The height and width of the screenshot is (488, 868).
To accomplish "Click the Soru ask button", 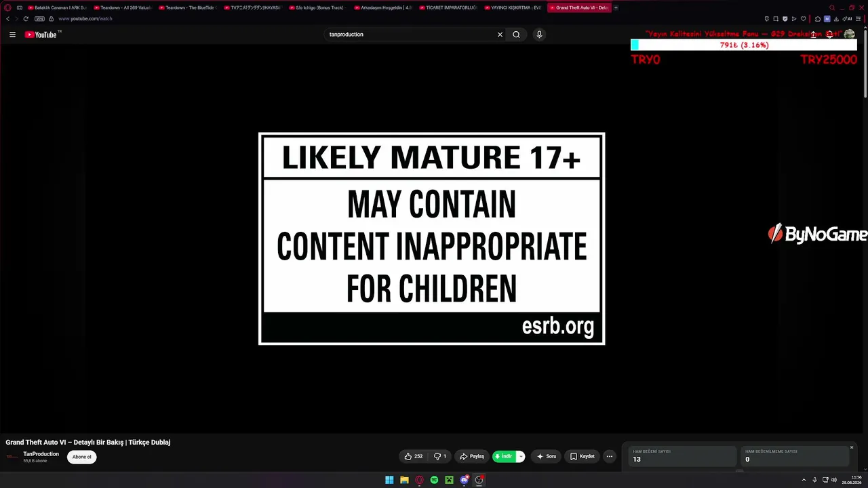I will [546, 457].
